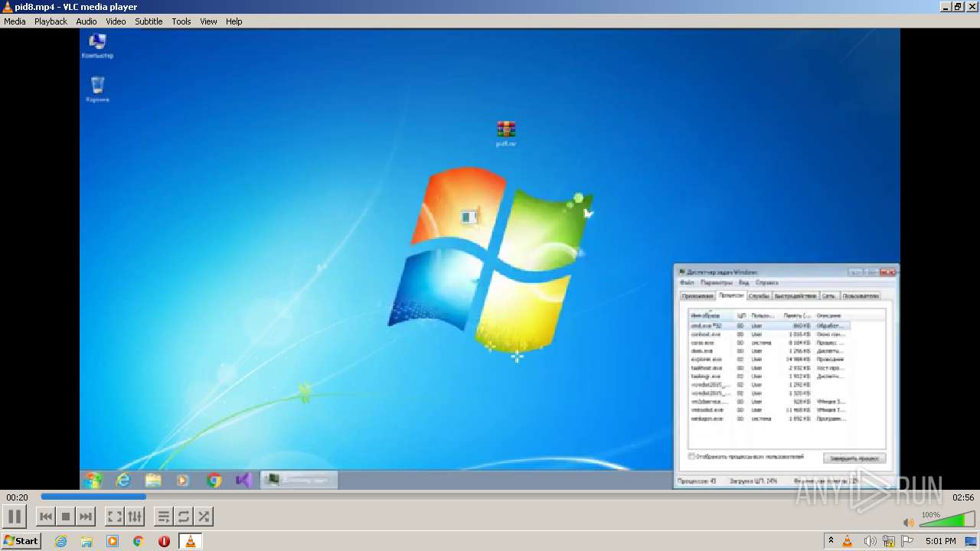Open the Video menu
The height and width of the screenshot is (551, 980).
pos(116,21)
